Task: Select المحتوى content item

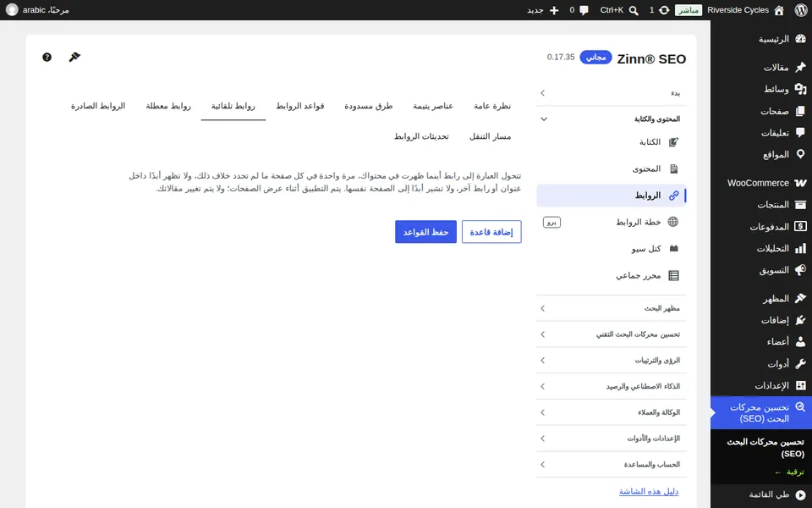Action: 612,168
